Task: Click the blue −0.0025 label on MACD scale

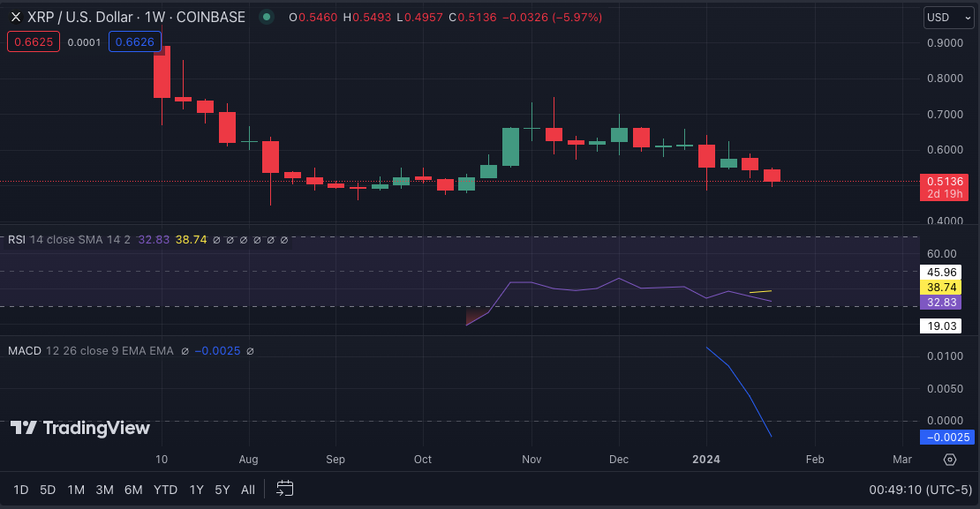Action: pyautogui.click(x=947, y=438)
